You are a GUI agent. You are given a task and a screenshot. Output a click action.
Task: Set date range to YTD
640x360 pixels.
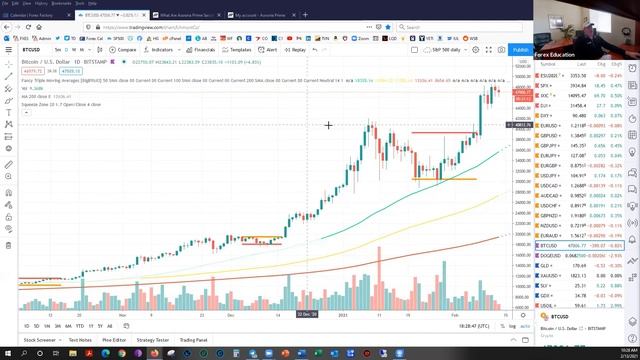coord(80,326)
